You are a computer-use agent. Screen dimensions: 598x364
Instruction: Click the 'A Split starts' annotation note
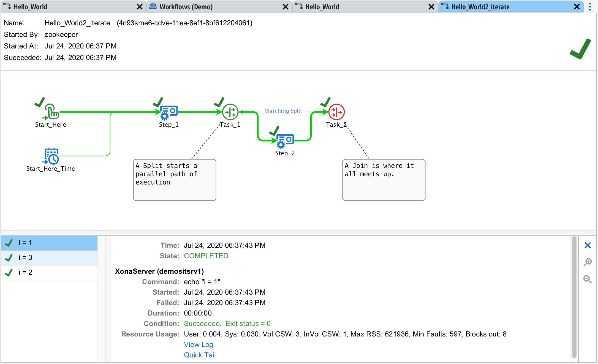pyautogui.click(x=175, y=180)
